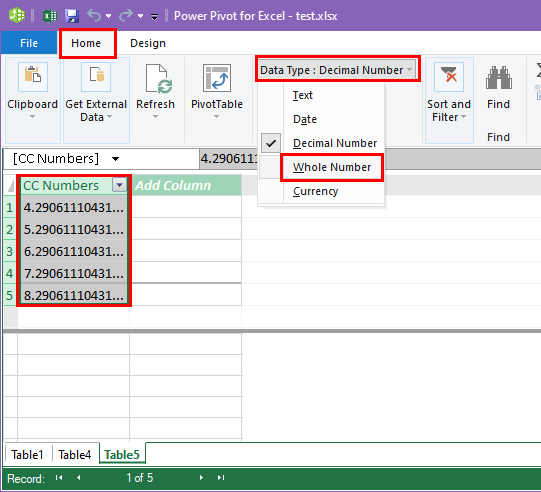Expand the name box dropdown arrow
The image size is (541, 492).
(115, 159)
